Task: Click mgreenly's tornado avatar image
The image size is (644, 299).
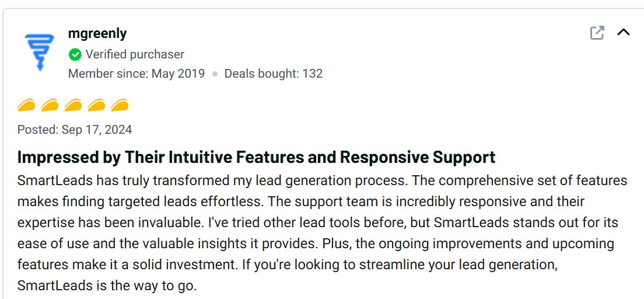Action: [39, 52]
